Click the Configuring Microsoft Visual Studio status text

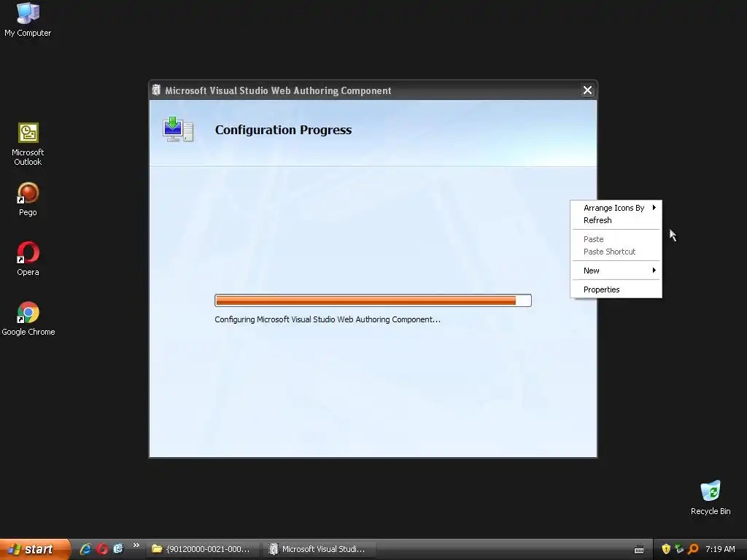(328, 319)
